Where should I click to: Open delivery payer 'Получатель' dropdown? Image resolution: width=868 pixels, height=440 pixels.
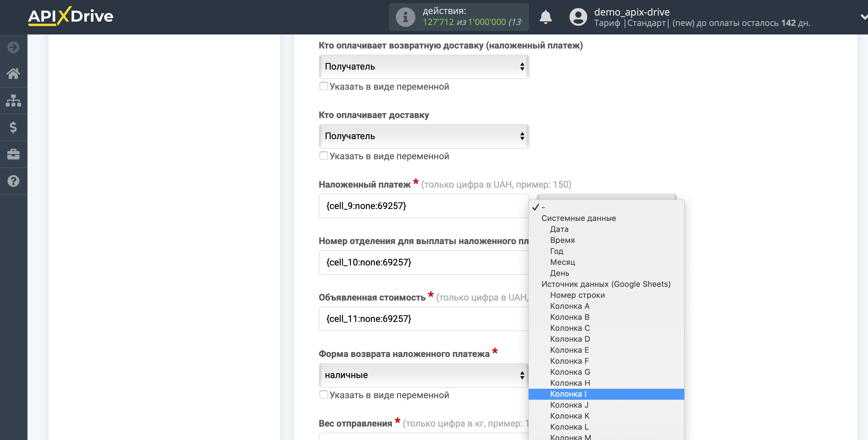[x=424, y=136]
